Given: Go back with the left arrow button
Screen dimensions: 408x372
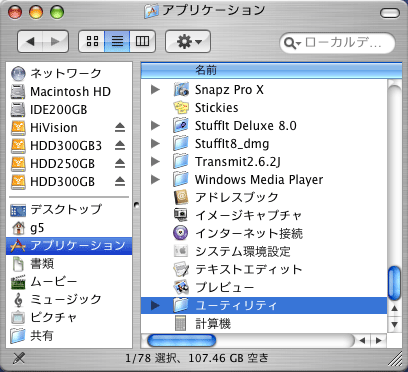Looking at the screenshot, I should point(30,41).
